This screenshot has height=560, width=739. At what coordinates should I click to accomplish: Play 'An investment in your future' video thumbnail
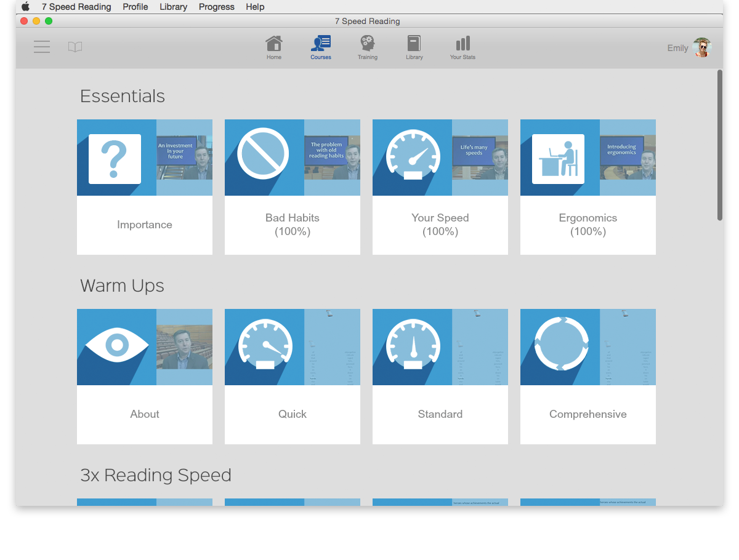[184, 158]
